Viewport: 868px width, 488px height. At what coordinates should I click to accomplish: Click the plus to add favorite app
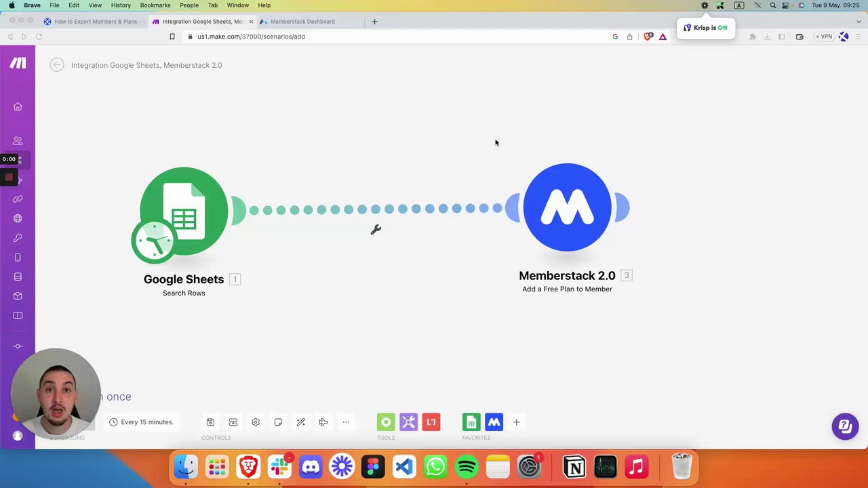[x=516, y=422]
